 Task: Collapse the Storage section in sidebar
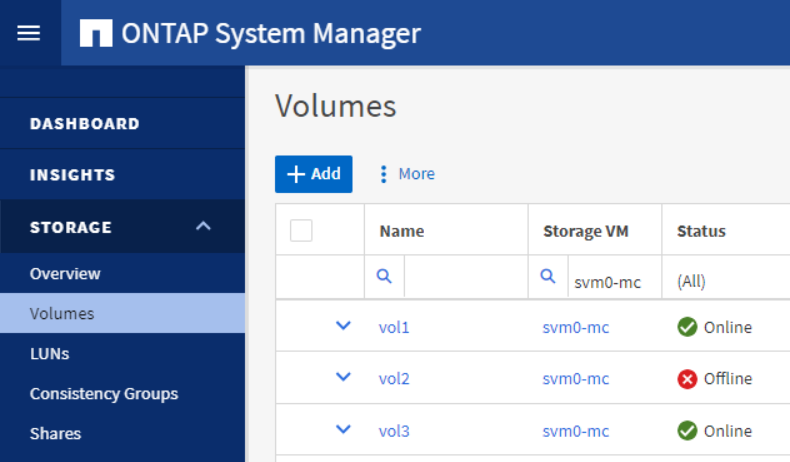tap(203, 227)
